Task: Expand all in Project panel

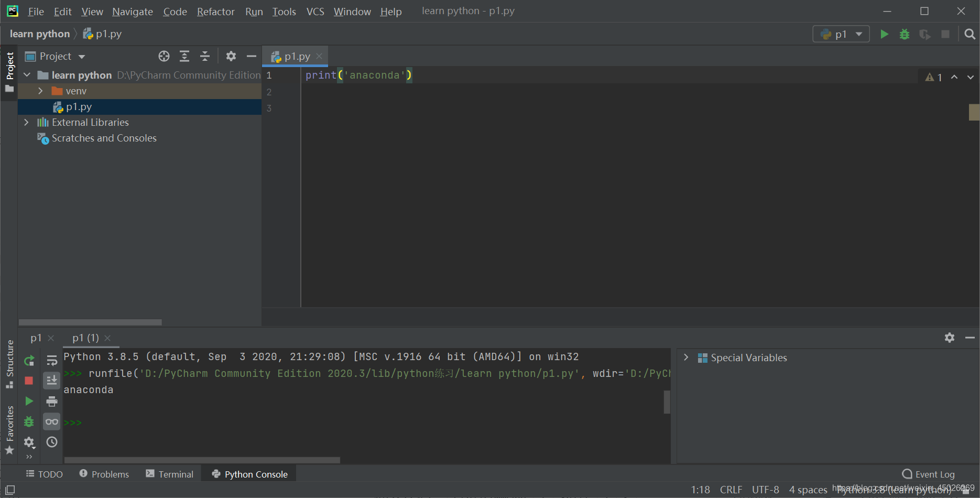Action: 184,56
